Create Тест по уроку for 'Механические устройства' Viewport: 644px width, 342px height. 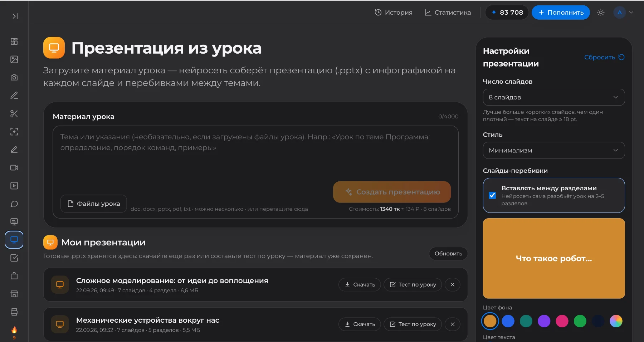point(413,324)
